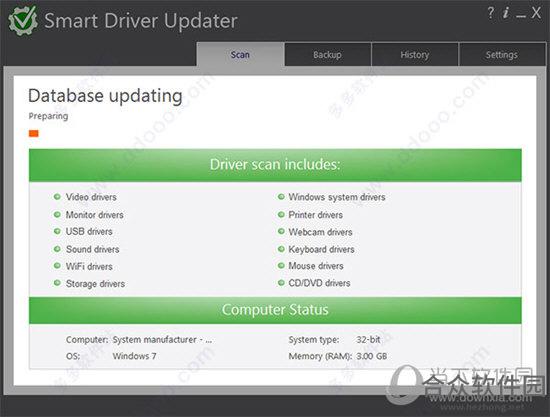Viewport: 550px width, 417px height.
Task: Select the Windows system drivers entry
Action: [x=337, y=197]
